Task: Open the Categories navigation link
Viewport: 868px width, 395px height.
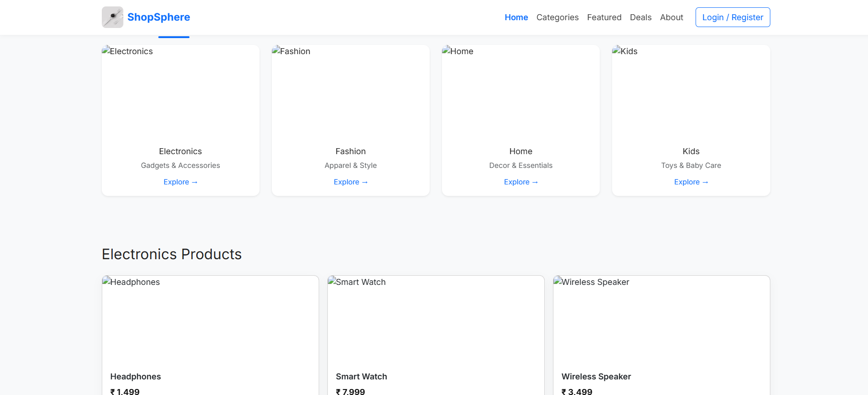Action: tap(557, 17)
